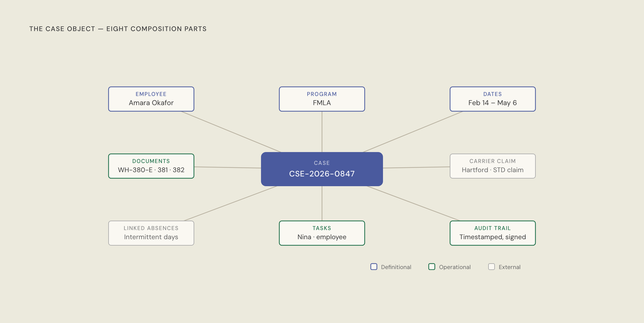Viewport: 644px width, 323px height.
Task: Open the PROGRAM FMLA box
Action: tap(322, 99)
